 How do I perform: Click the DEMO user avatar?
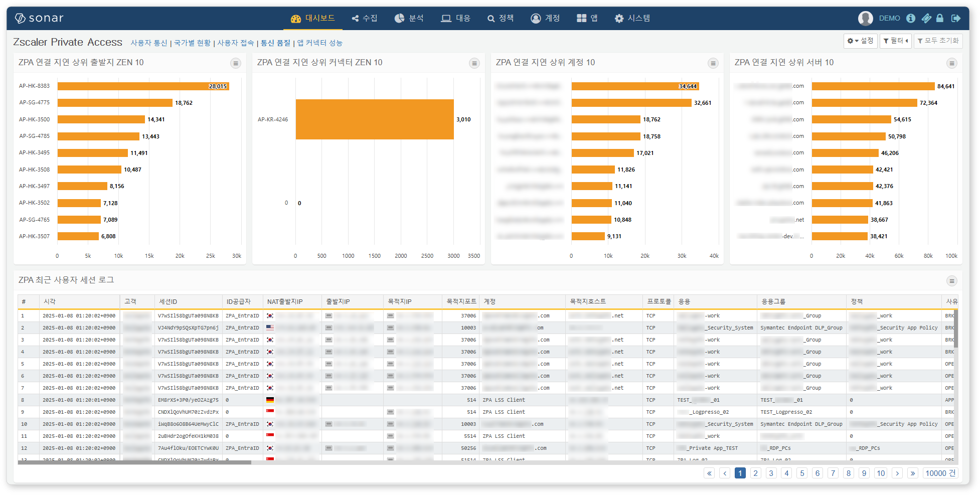tap(866, 18)
